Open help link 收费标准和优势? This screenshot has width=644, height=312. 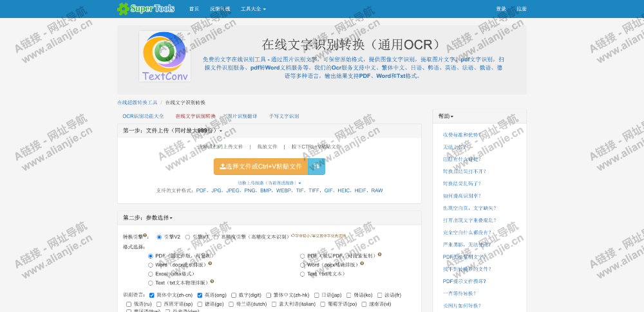click(462, 134)
